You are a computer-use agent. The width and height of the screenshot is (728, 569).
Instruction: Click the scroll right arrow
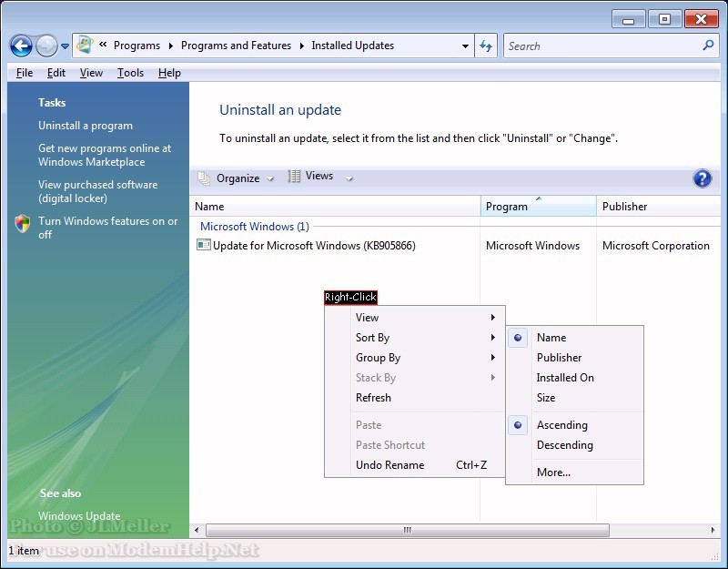tap(713, 530)
